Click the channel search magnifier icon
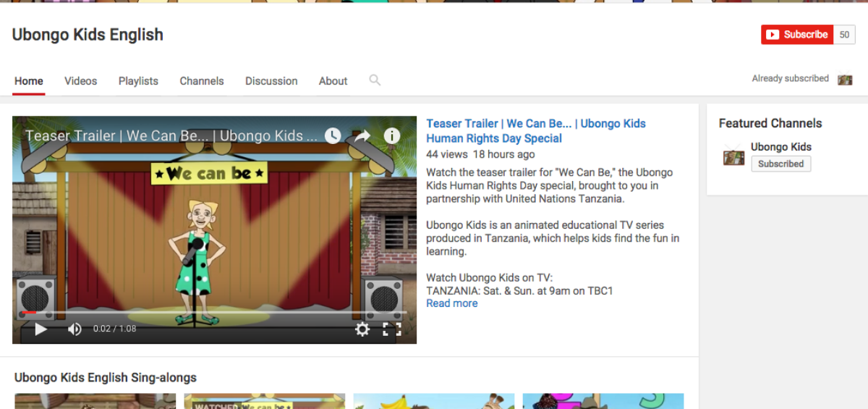This screenshot has height=409, width=868. [375, 80]
